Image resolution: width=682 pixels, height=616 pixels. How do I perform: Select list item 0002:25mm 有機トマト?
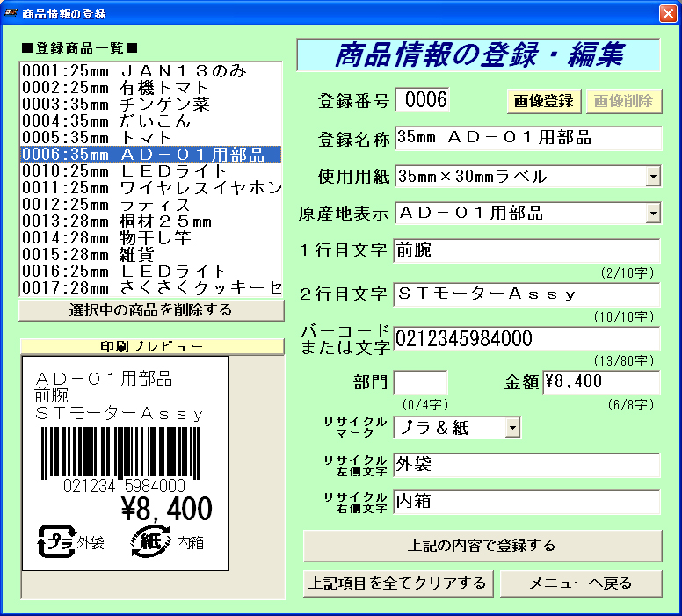pos(151,88)
